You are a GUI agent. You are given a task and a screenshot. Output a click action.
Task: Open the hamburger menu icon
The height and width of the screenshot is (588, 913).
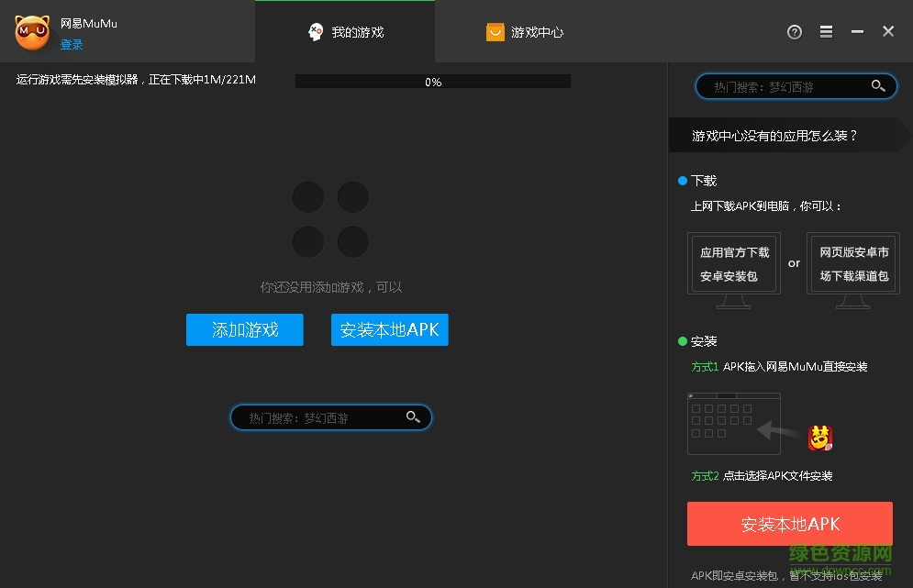click(x=825, y=31)
